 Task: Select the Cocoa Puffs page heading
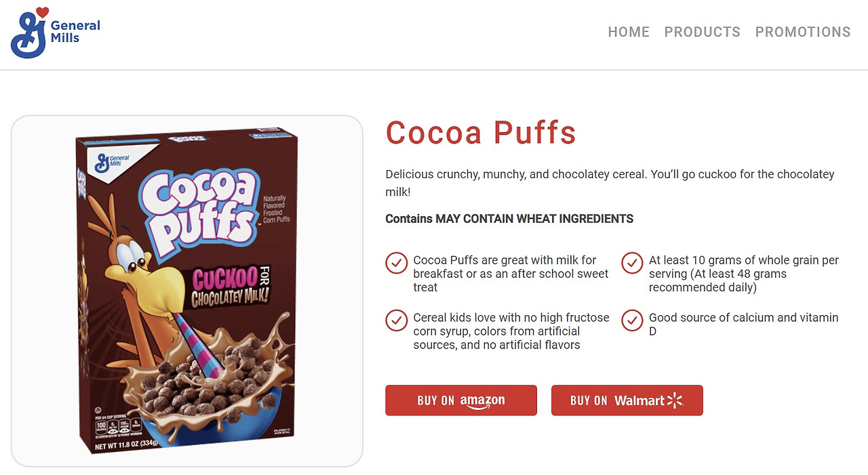point(481,133)
